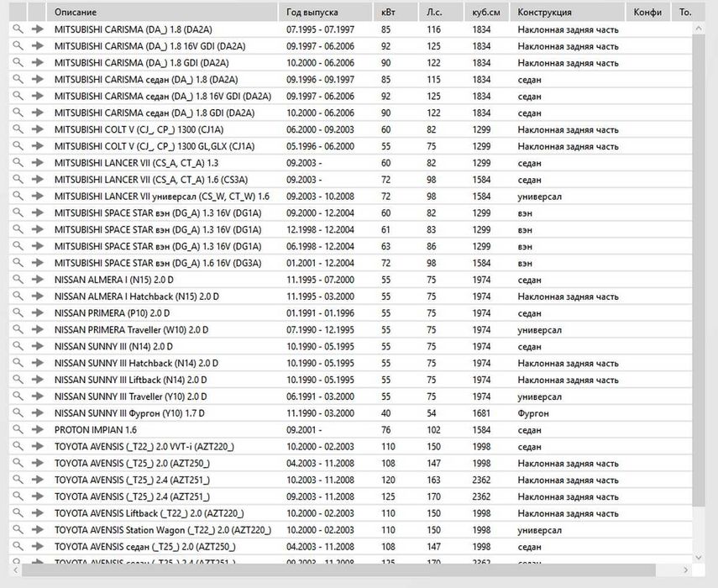Click date cell 01.1991 - 01.1996

click(320, 313)
